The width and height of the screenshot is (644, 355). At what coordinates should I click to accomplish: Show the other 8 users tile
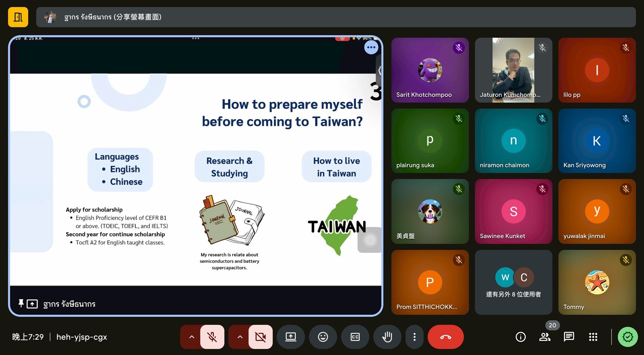click(513, 283)
